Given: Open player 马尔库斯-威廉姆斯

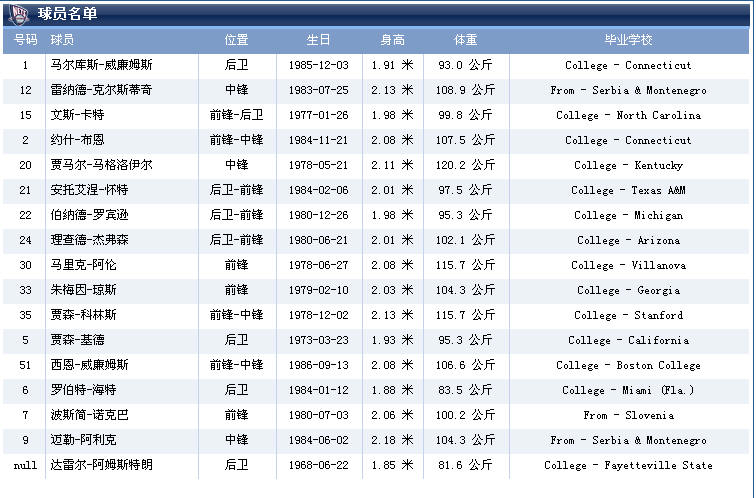Looking at the screenshot, I should [101, 65].
